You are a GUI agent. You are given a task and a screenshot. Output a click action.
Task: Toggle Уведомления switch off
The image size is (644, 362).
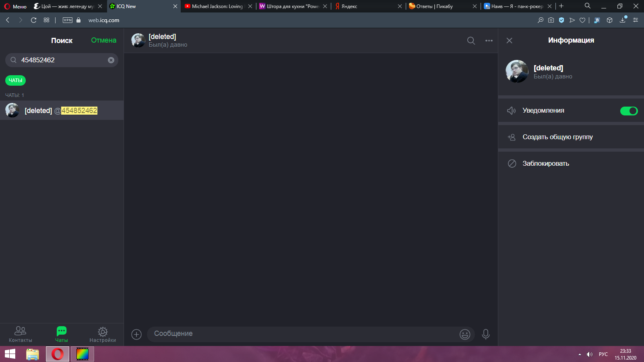629,111
